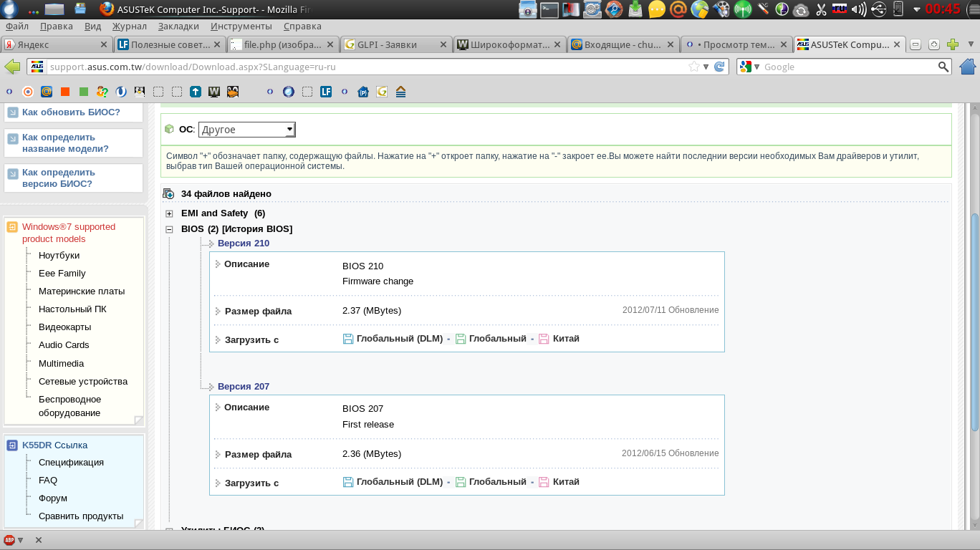This screenshot has height=550, width=980.
Task: Expand all 34 found files
Action: 169,193
